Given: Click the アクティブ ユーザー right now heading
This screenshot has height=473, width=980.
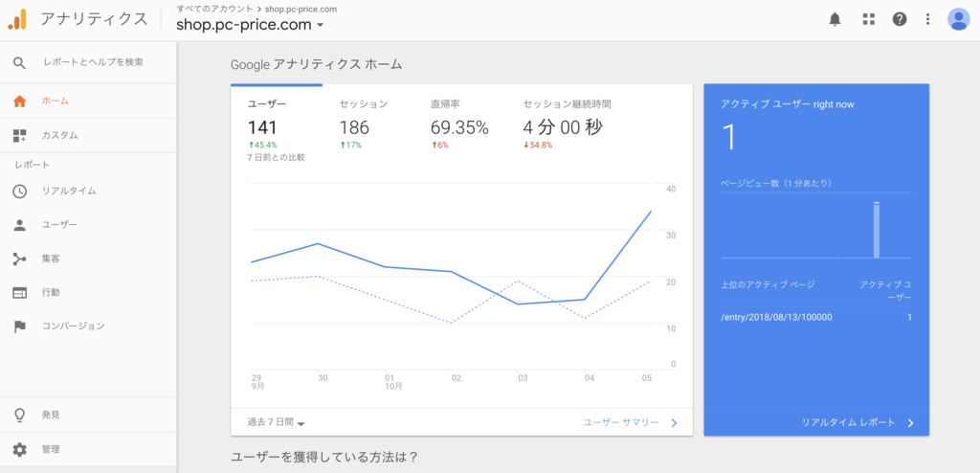Looking at the screenshot, I should (788, 104).
